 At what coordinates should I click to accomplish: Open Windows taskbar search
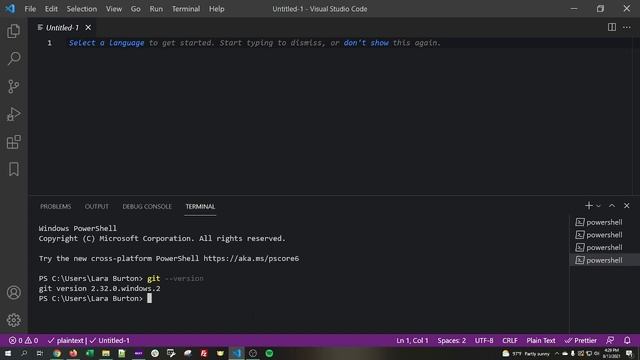pos(24,353)
